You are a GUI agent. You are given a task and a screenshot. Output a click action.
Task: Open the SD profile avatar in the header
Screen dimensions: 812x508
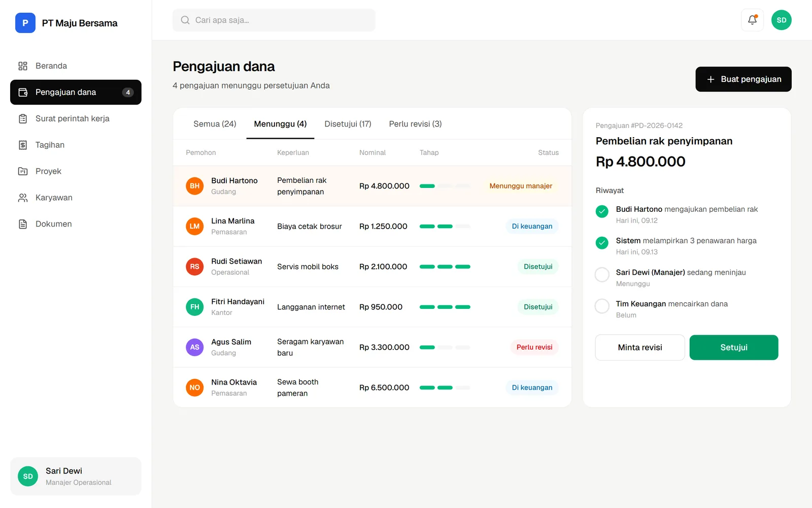point(782,20)
